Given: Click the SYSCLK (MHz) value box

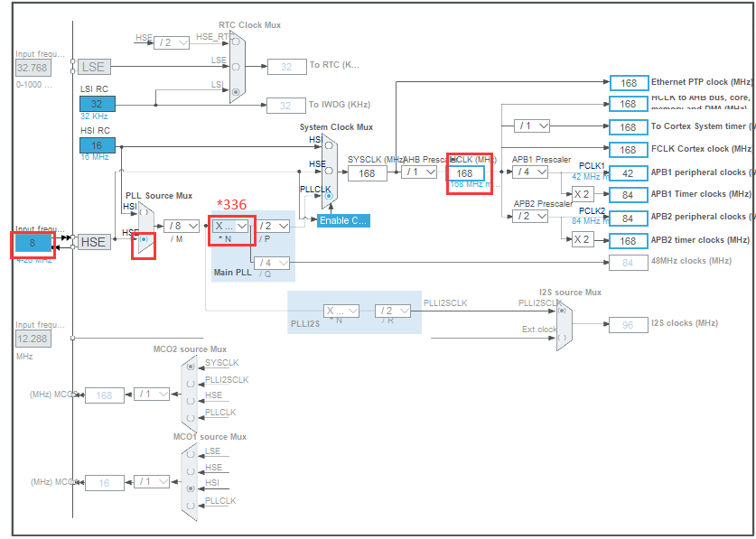Looking at the screenshot, I should click(x=367, y=173).
